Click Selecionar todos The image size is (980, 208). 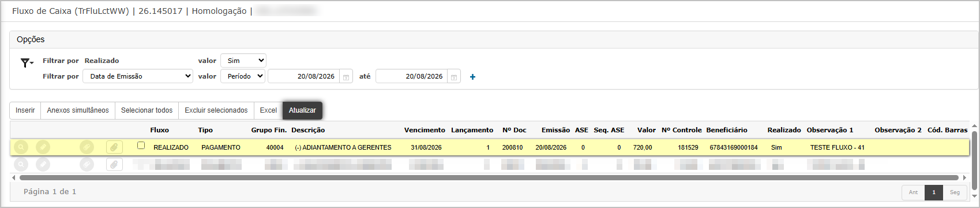point(147,110)
